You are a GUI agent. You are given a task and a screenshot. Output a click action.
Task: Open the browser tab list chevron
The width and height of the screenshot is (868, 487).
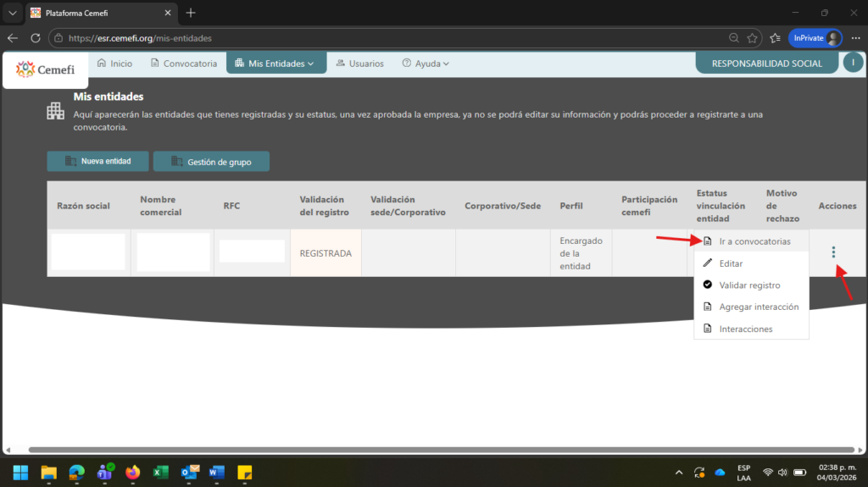pos(13,13)
